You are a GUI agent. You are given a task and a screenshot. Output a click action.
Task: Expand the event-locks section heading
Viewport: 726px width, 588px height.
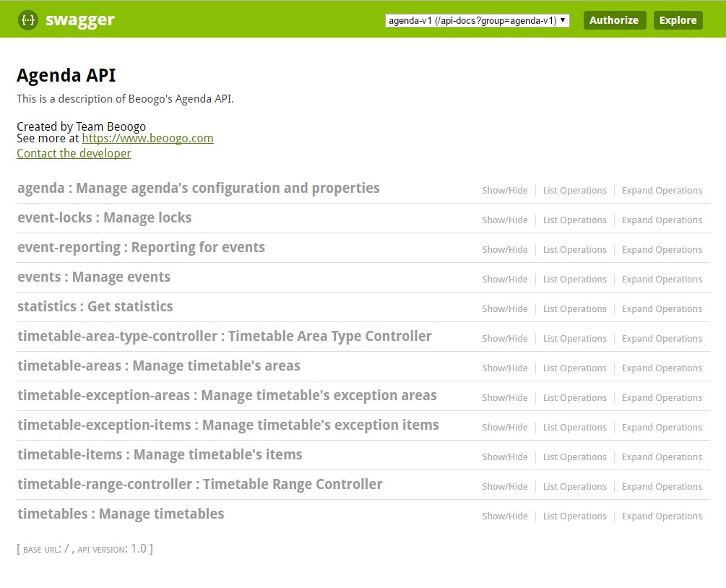(x=105, y=217)
